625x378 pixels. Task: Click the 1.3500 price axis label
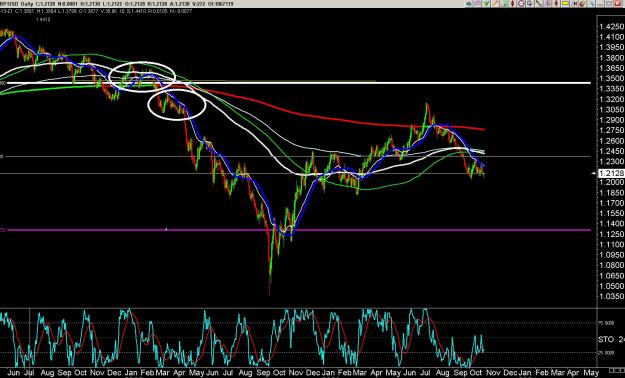611,79
